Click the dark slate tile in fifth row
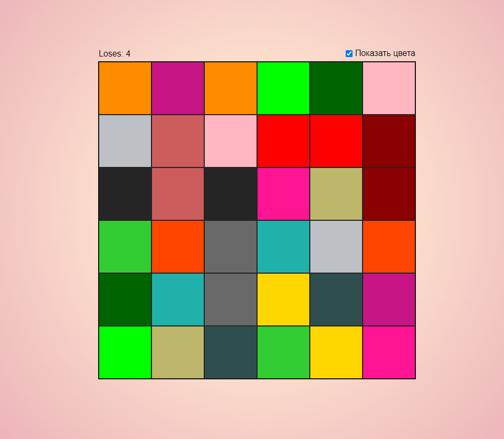Viewport: 504px width, 439px height. (x=336, y=299)
